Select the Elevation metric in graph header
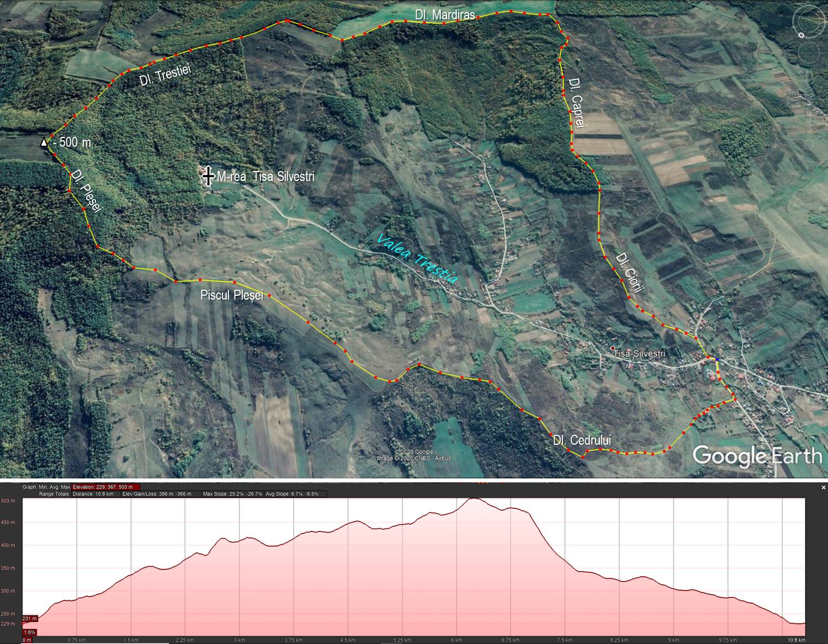The height and width of the screenshot is (644, 828). pyautogui.click(x=106, y=487)
